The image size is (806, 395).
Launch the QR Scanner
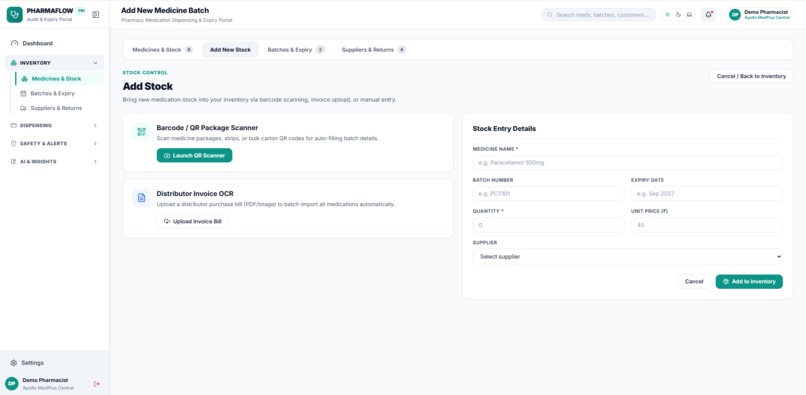click(194, 155)
